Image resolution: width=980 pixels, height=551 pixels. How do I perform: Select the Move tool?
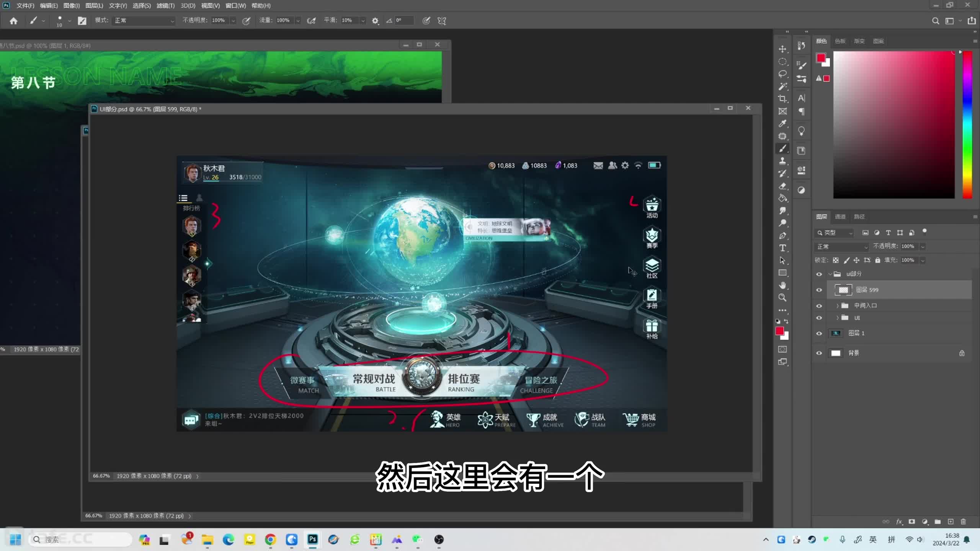pyautogui.click(x=782, y=49)
